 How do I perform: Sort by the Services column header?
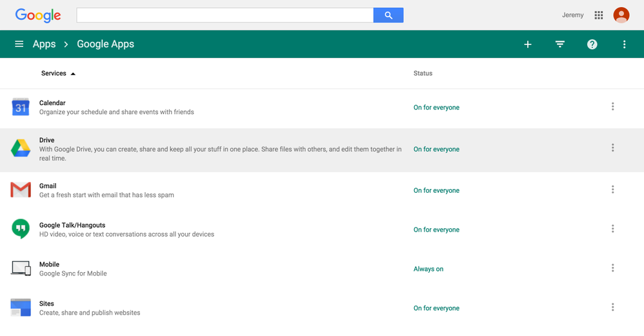point(54,73)
